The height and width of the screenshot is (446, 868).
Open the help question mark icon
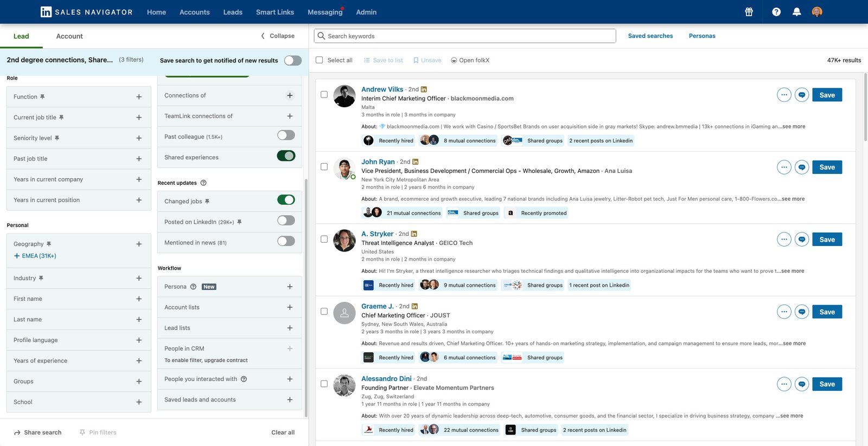pyautogui.click(x=776, y=12)
